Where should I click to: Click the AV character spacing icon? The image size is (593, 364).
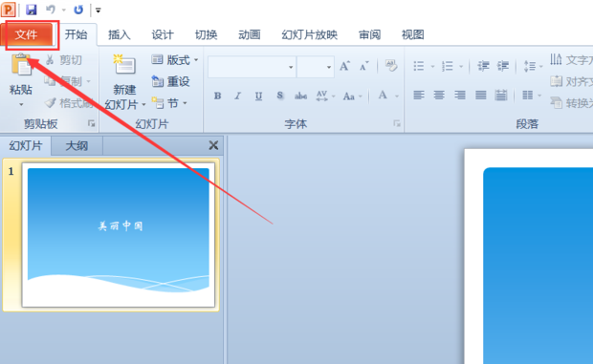tap(321, 96)
